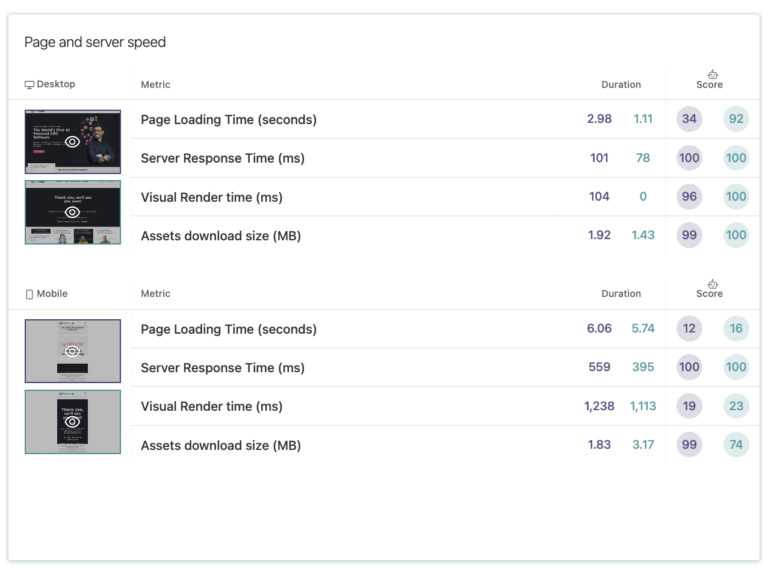This screenshot has width=768, height=571.
Task: Click the score badge 16
Action: pyautogui.click(x=736, y=329)
